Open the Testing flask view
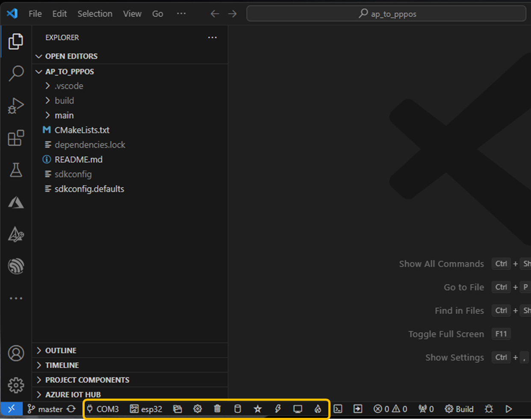 point(16,170)
